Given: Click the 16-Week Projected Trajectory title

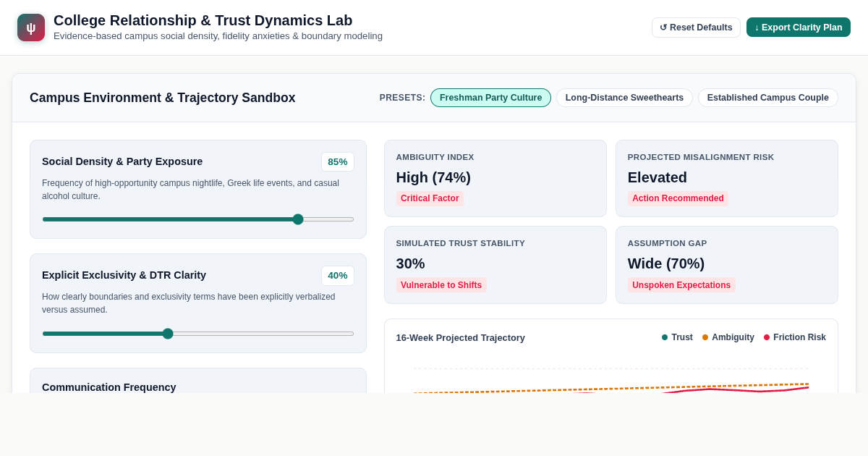Looking at the screenshot, I should [461, 338].
